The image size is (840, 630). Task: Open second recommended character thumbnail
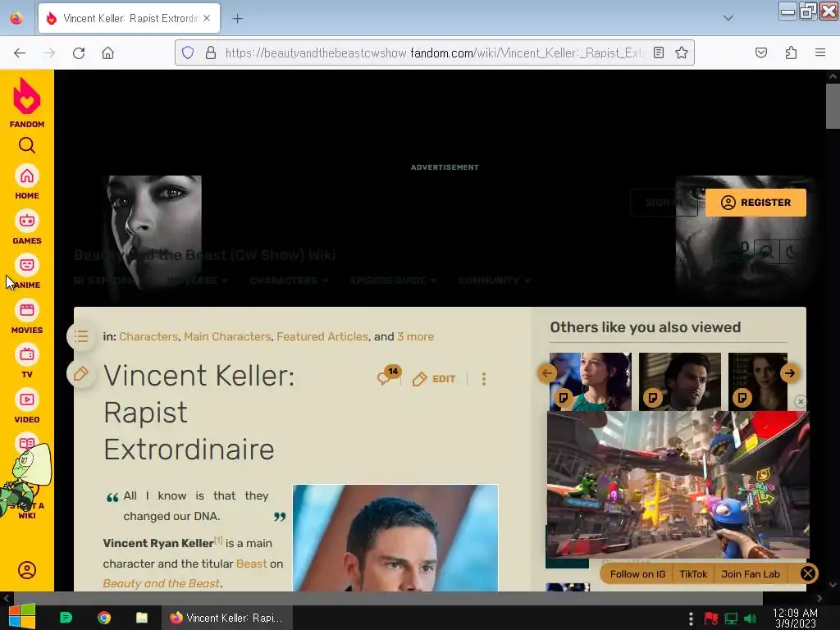[680, 381]
